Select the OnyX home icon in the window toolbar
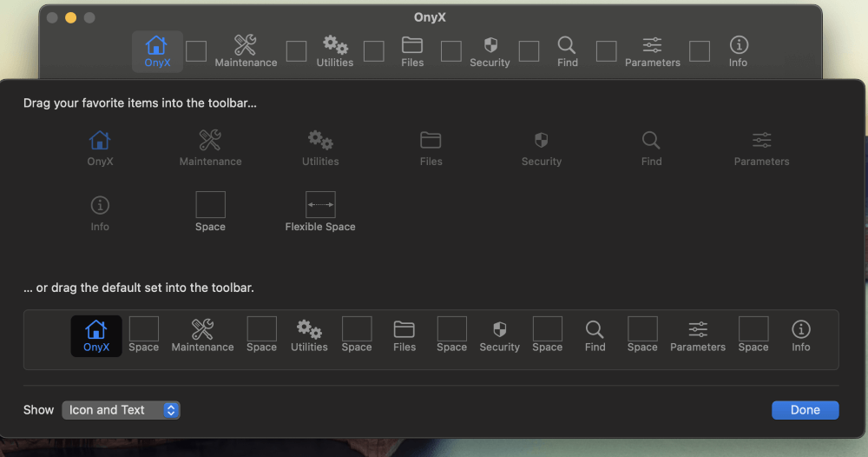This screenshot has width=868, height=457. 157,51
